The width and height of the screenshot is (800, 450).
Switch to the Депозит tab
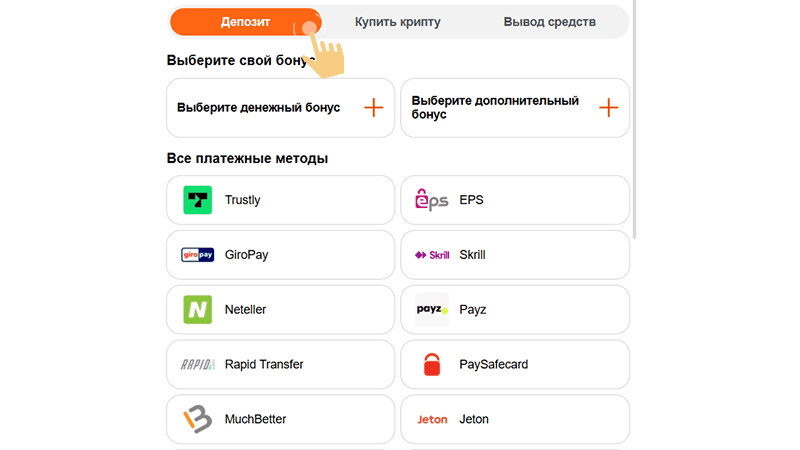coord(245,22)
